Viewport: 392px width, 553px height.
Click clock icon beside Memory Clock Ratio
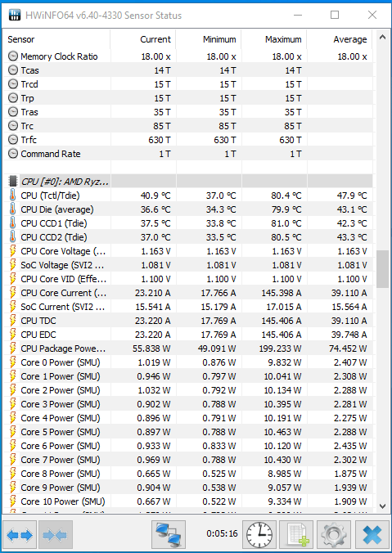pyautogui.click(x=13, y=56)
